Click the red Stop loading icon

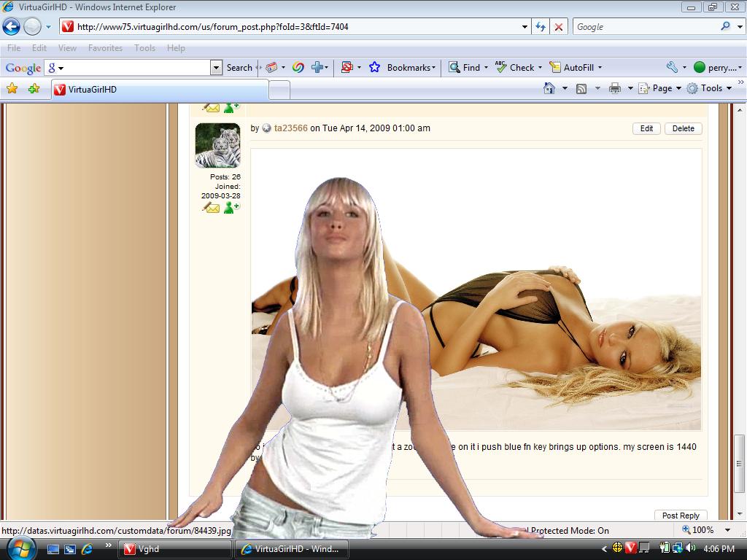click(x=559, y=27)
